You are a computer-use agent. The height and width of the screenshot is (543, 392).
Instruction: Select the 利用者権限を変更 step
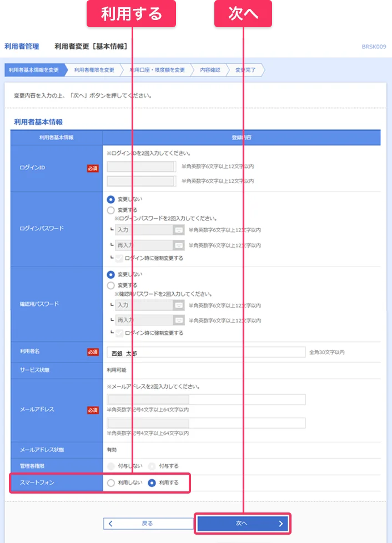pyautogui.click(x=94, y=70)
